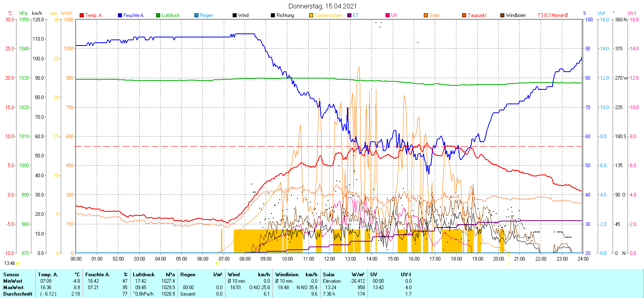Click the wind average value 6.1

(266, 294)
